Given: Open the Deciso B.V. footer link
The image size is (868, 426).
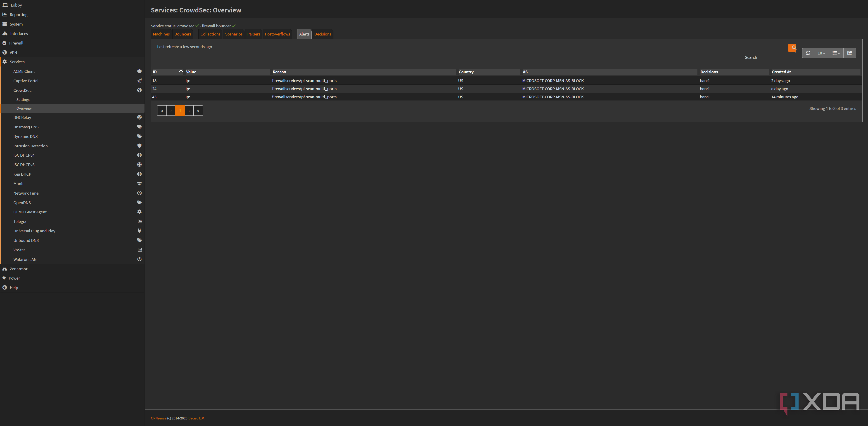Looking at the screenshot, I should [x=197, y=418].
